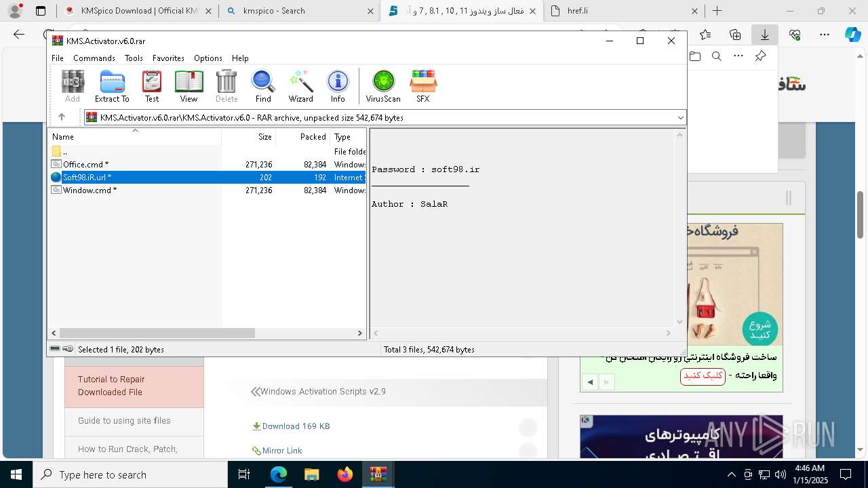Open Tutorial to Repair Downloaded File
The image size is (868, 488).
pyautogui.click(x=134, y=386)
